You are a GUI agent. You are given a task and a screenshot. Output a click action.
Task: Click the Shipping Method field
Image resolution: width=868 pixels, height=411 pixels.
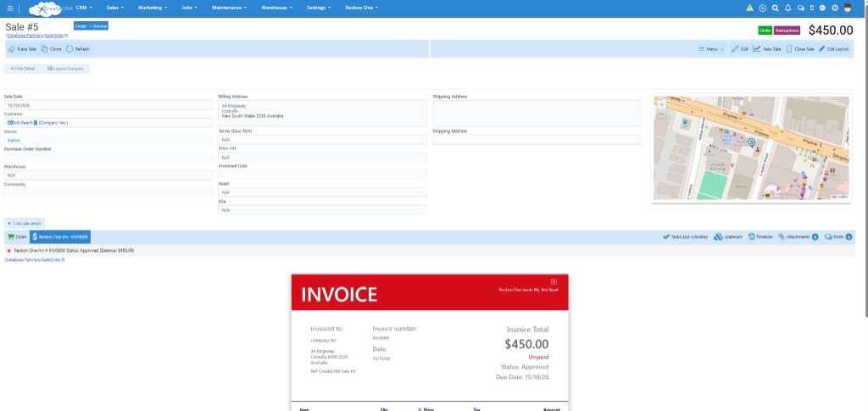[537, 140]
